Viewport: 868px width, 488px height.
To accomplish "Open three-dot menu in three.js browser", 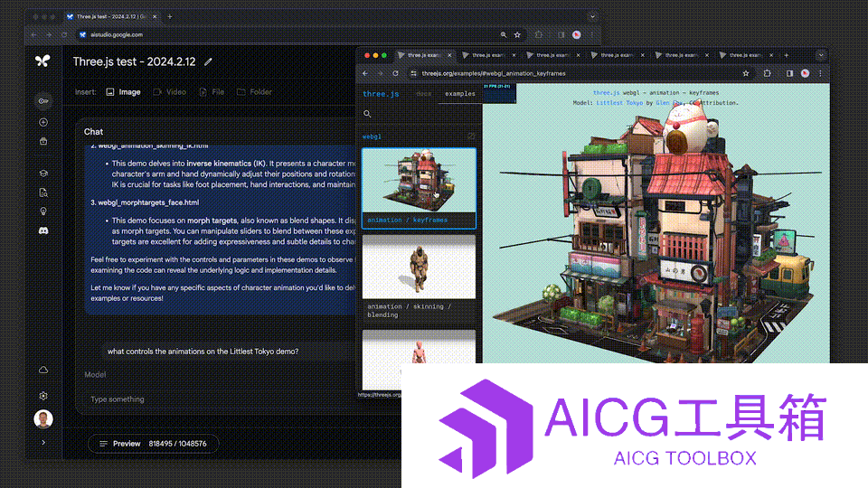I will (820, 73).
